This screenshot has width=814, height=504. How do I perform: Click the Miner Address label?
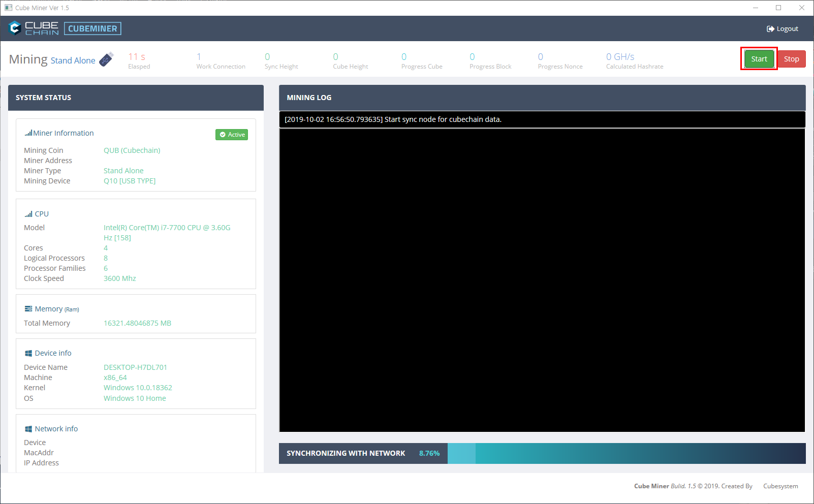click(48, 161)
